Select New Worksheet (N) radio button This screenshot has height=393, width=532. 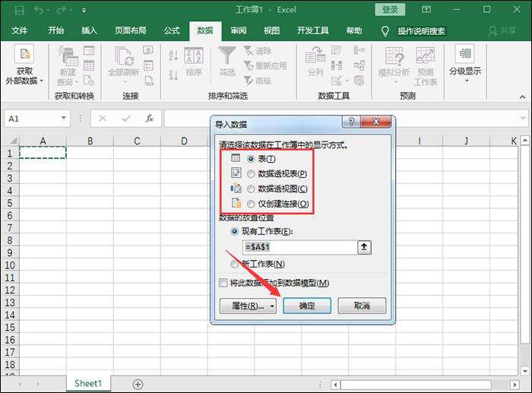pos(234,264)
